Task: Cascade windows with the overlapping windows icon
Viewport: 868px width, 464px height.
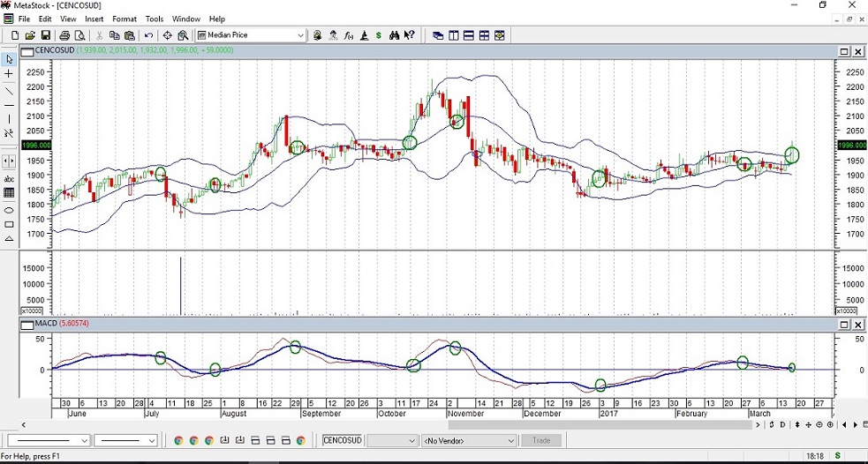Action: [x=438, y=35]
